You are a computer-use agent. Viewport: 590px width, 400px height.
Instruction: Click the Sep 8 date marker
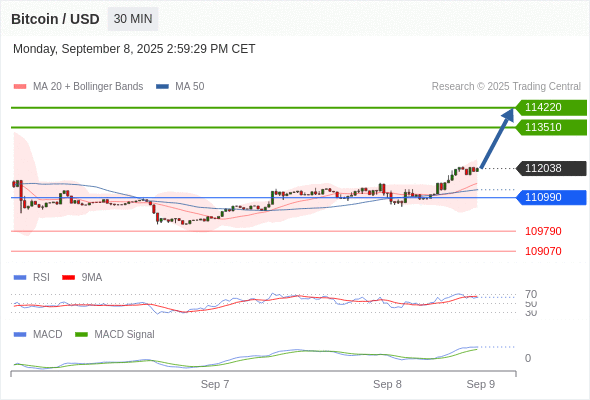pos(387,384)
